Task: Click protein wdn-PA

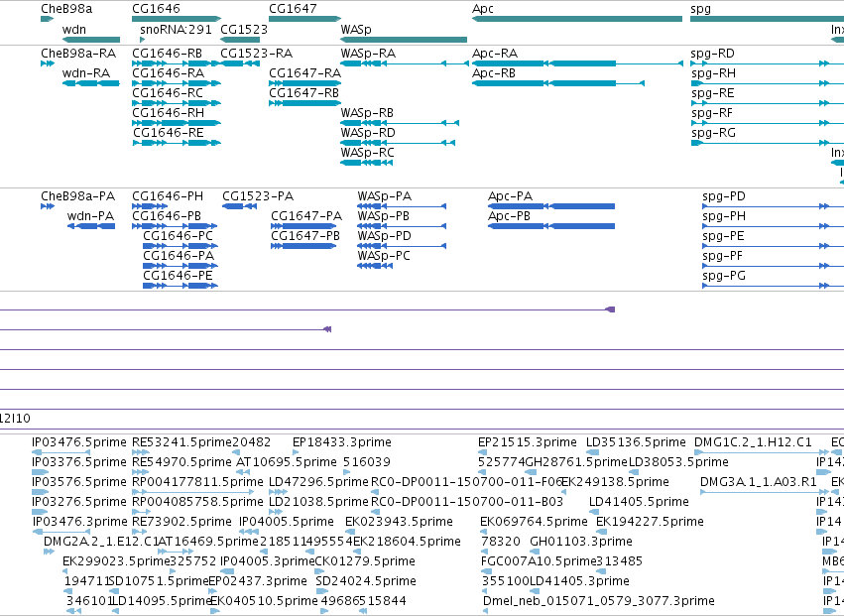Action: point(90,216)
